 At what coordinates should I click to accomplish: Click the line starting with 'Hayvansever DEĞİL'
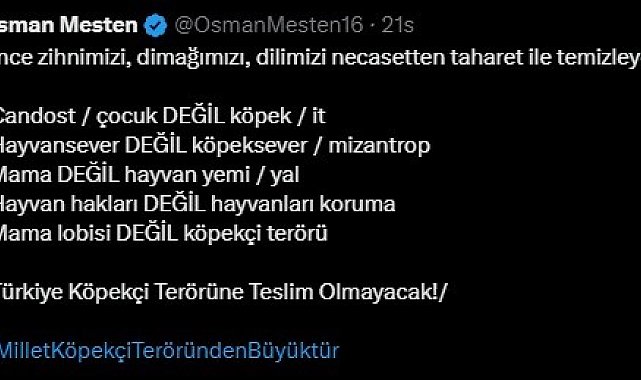pyautogui.click(x=215, y=146)
